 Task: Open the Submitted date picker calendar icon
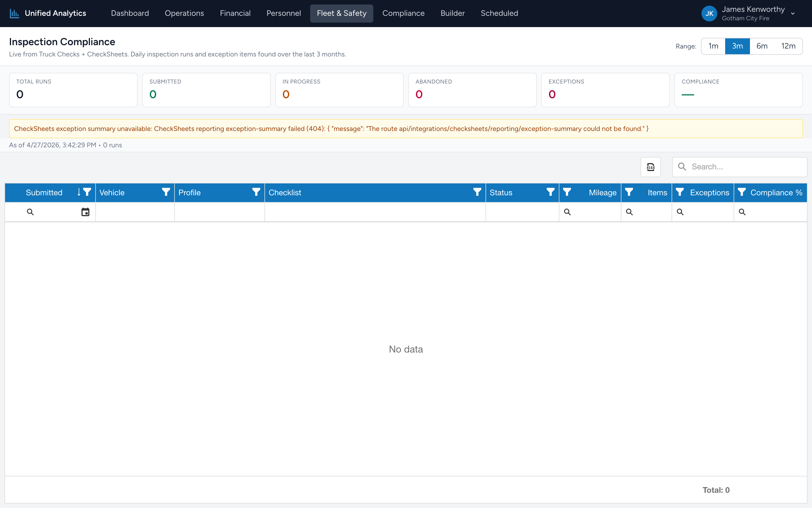[85, 212]
